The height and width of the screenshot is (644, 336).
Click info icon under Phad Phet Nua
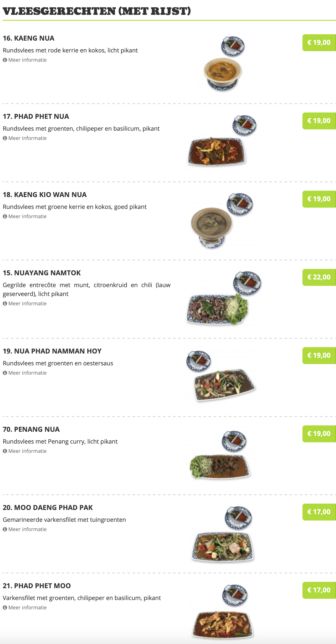(x=5, y=138)
